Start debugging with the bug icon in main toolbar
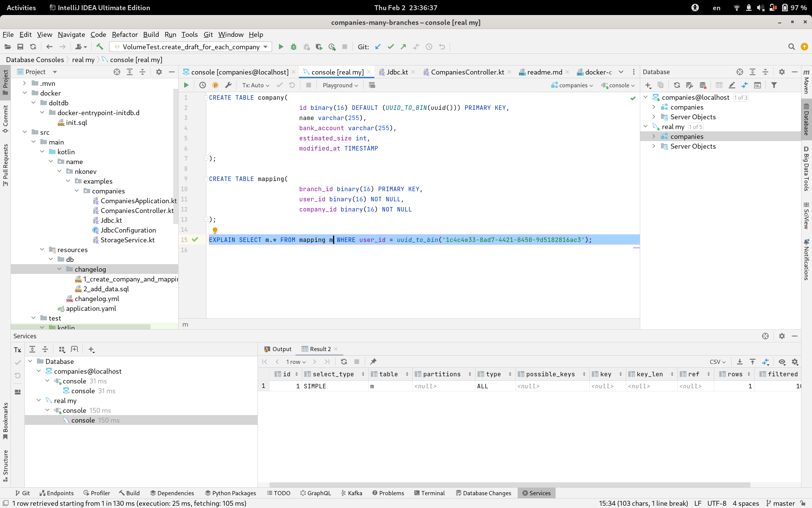The height and width of the screenshot is (508, 812). (293, 47)
